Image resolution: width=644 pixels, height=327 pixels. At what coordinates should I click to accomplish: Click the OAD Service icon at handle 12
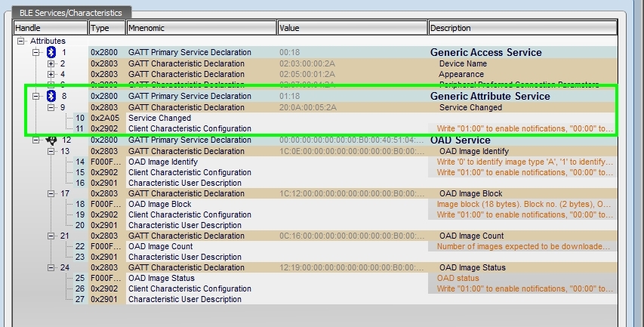pyautogui.click(x=51, y=140)
